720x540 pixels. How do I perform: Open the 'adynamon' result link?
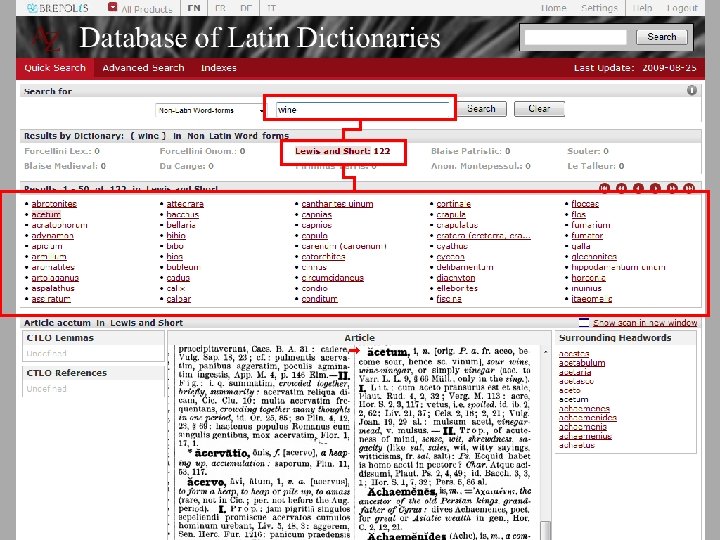[x=52, y=236]
